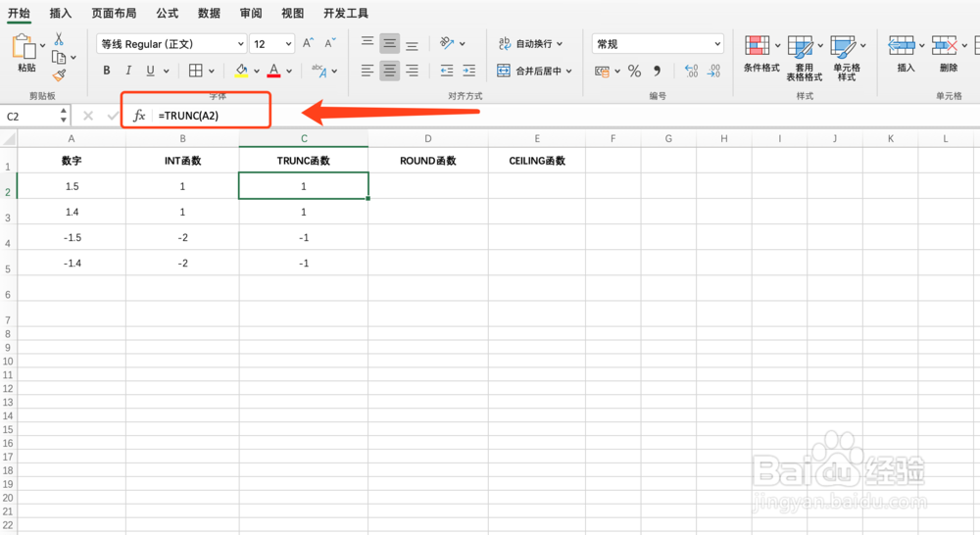
Task: Align text left
Action: coord(367,71)
